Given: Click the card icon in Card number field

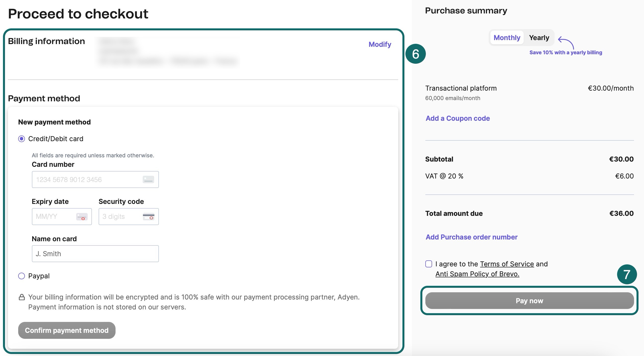Looking at the screenshot, I should point(148,179).
